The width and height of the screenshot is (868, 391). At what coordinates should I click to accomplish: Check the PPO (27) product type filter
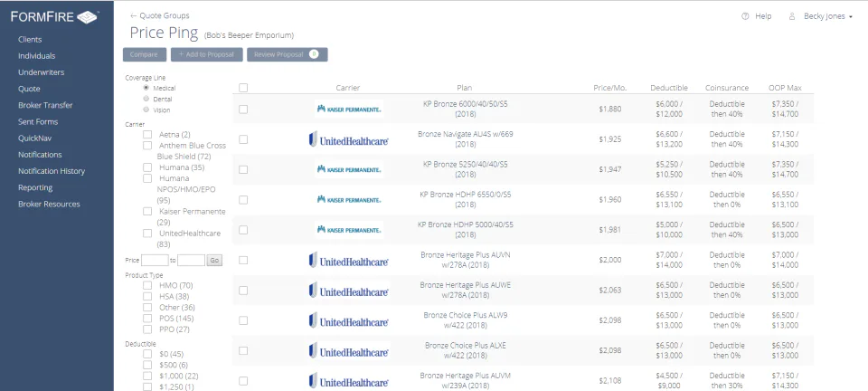click(147, 329)
